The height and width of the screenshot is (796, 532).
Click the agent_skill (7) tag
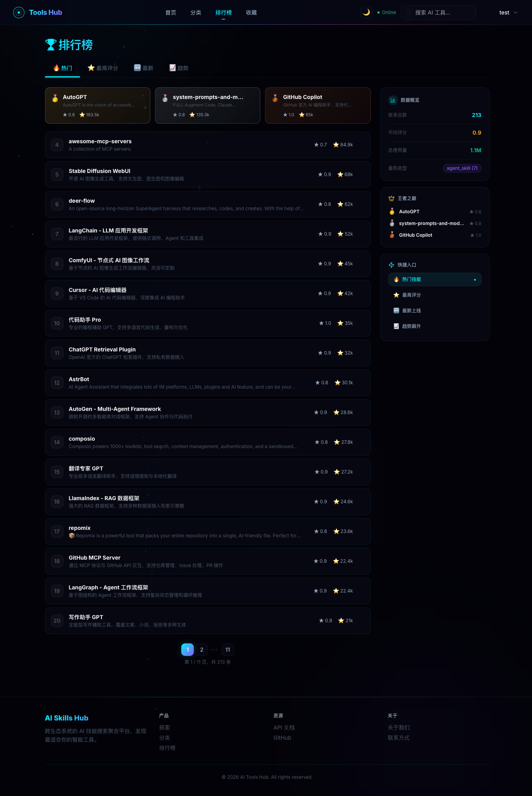pyautogui.click(x=462, y=168)
